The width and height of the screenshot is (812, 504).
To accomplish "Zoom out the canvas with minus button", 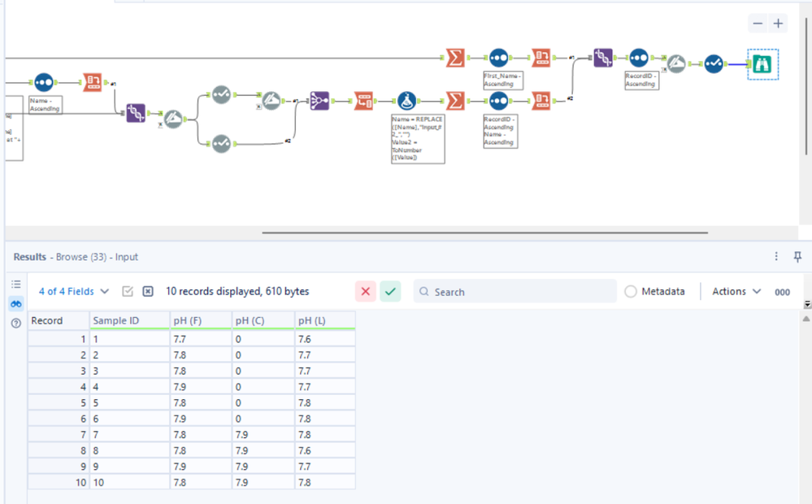I will click(758, 24).
